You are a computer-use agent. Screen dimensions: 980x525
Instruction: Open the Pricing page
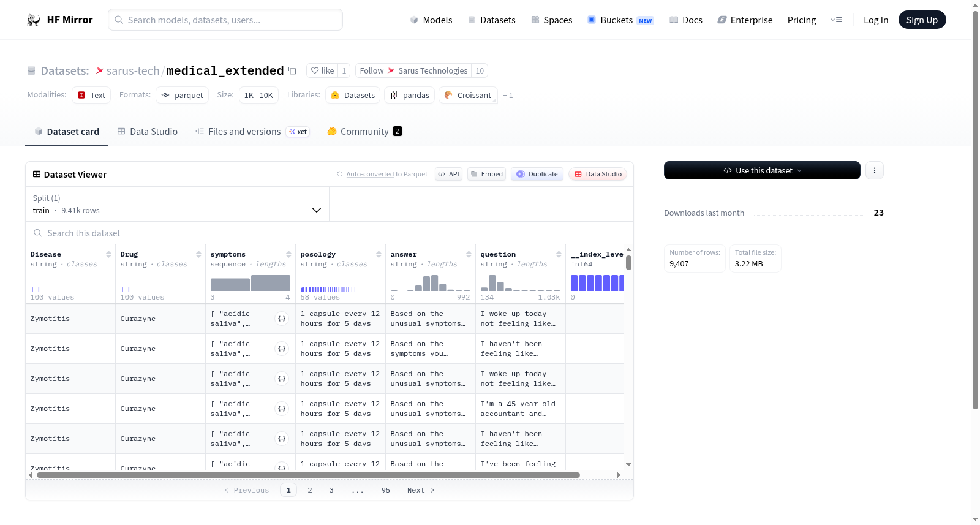(x=802, y=20)
